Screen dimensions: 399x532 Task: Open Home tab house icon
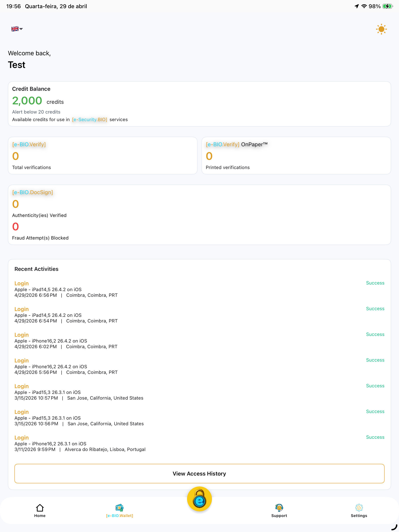[x=40, y=508]
